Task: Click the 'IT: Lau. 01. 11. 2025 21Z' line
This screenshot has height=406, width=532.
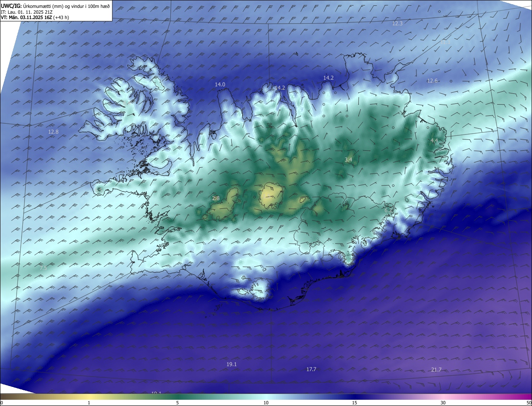Action: click(27, 12)
